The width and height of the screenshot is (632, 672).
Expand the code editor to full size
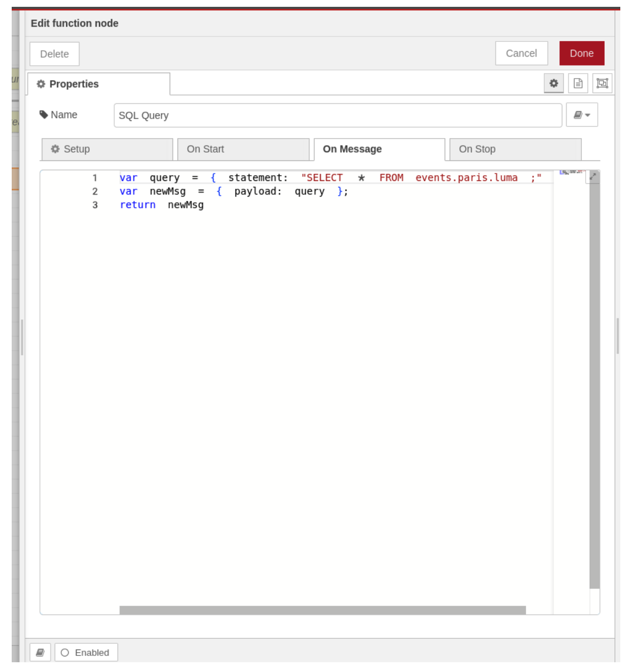(x=593, y=177)
